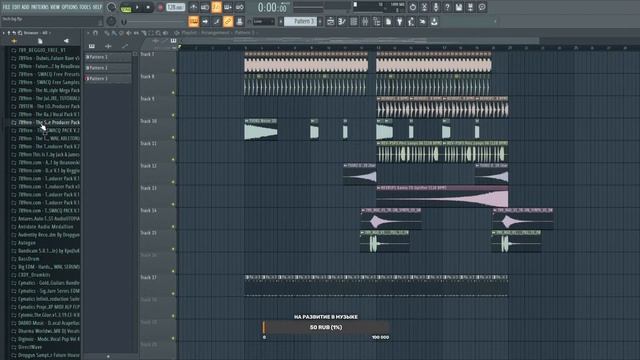Open the Mixer view icon
The height and width of the screenshot is (360, 640).
[365, 21]
